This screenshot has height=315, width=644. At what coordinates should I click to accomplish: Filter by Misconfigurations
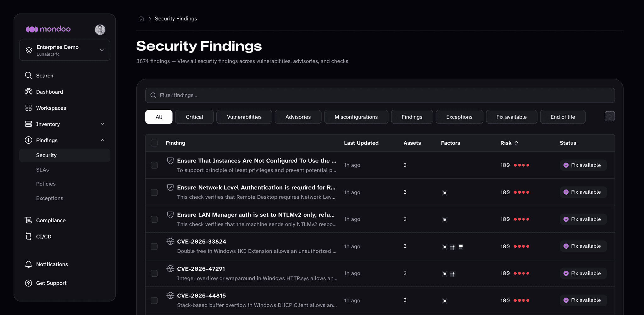tap(356, 117)
